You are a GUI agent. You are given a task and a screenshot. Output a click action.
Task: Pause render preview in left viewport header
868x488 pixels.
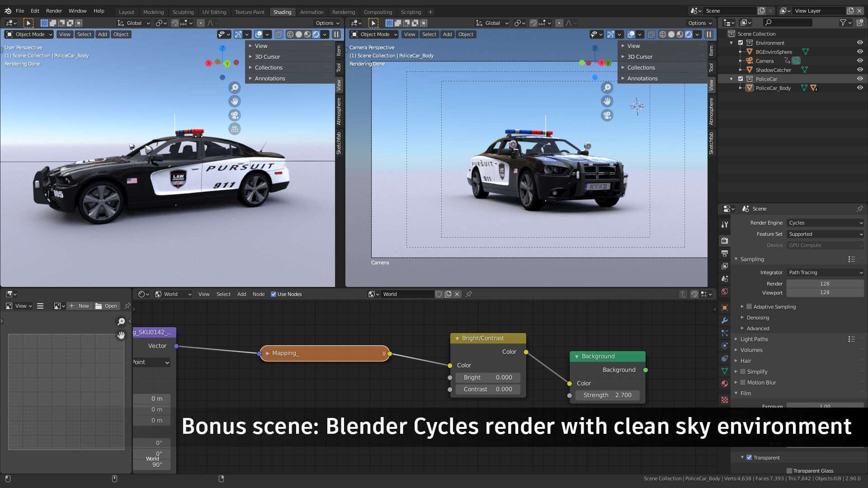[336, 34]
